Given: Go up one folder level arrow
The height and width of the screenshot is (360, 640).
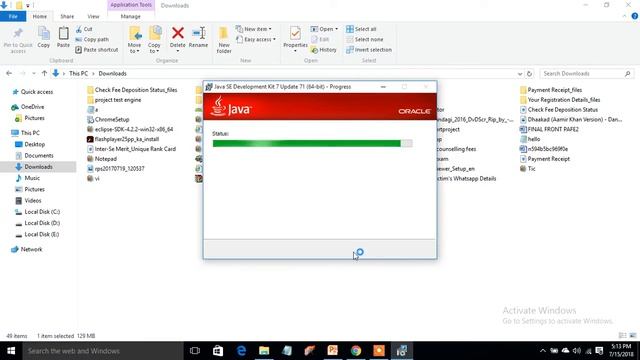Looking at the screenshot, I should point(44,73).
